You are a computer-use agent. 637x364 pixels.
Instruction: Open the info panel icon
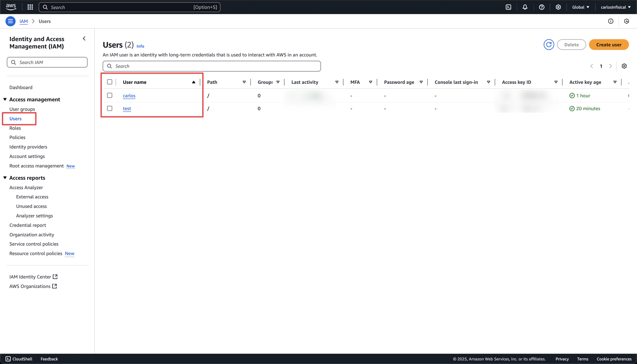click(610, 21)
